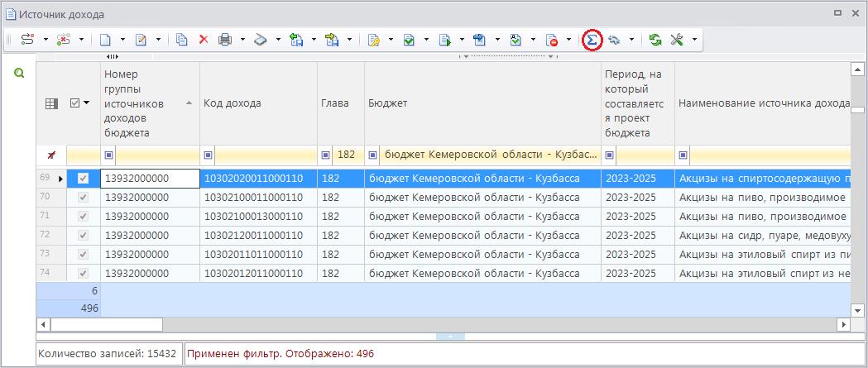This screenshot has height=368, width=868.
Task: Select cell with code 10302120011000110
Action: (258, 235)
